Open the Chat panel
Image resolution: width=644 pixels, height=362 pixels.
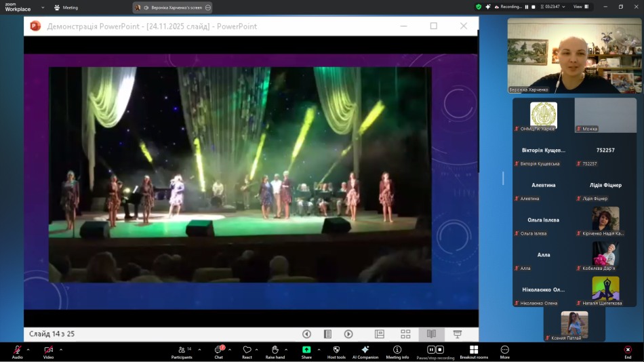[218, 351]
